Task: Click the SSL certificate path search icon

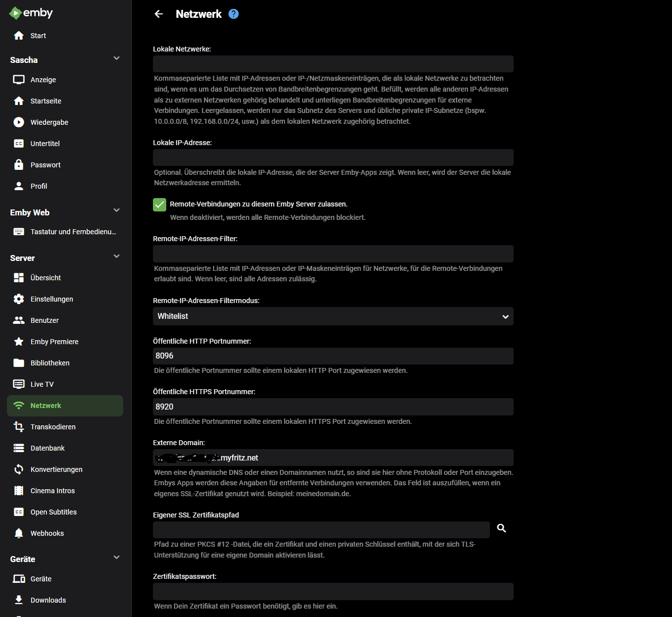Action: 501,528
